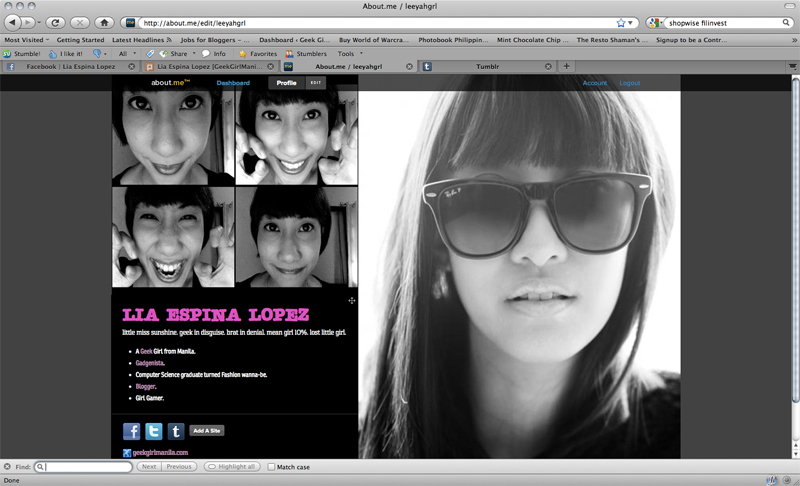The height and width of the screenshot is (486, 800).
Task: Switch to the Tumblr browser tab
Action: pos(487,66)
